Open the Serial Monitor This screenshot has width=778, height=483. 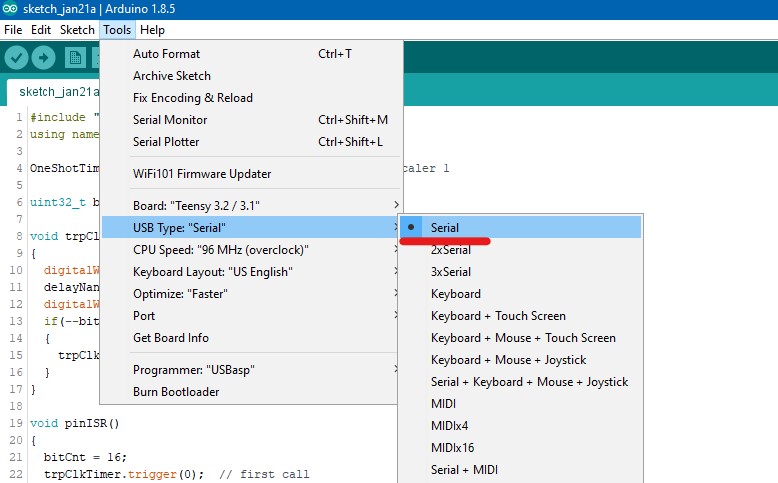251,120
